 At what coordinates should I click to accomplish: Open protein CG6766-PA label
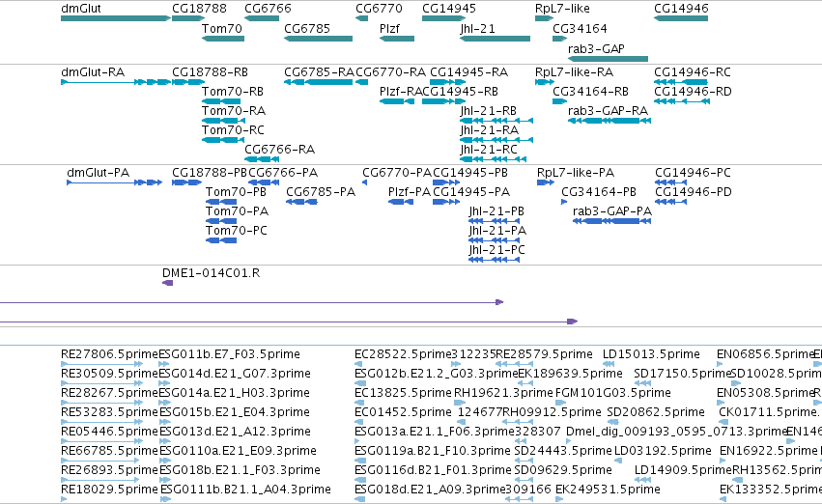coord(283,173)
